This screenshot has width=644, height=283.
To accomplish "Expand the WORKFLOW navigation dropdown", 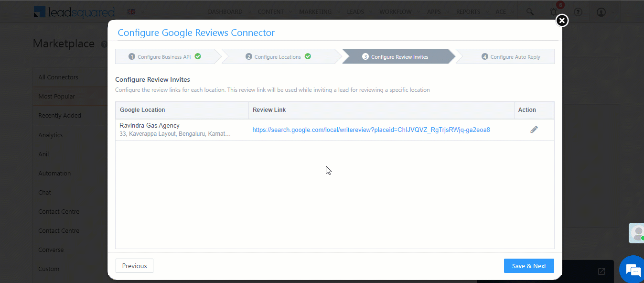I will [395, 11].
